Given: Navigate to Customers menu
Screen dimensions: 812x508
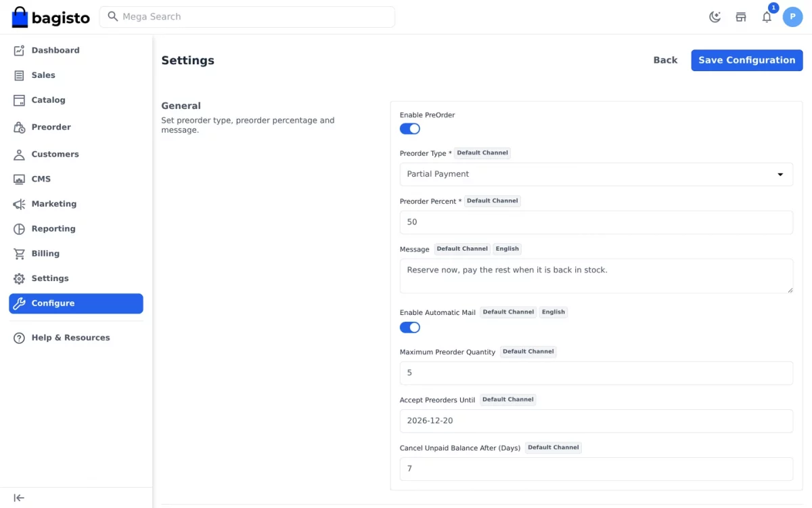Looking at the screenshot, I should coord(55,154).
